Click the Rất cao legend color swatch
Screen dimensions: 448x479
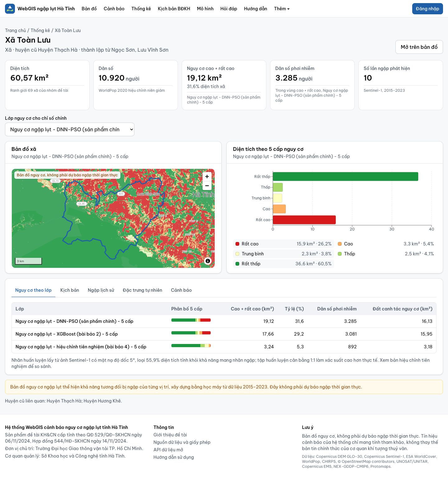point(237,244)
